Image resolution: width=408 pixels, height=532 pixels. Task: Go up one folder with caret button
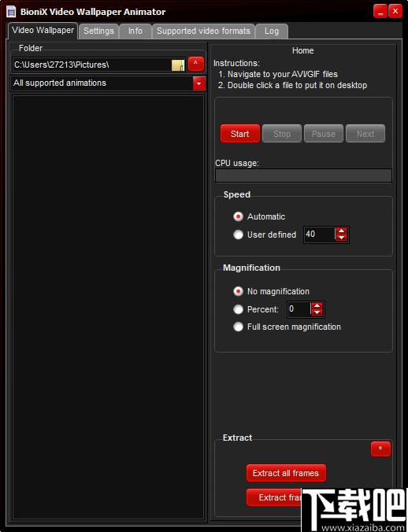coord(195,64)
